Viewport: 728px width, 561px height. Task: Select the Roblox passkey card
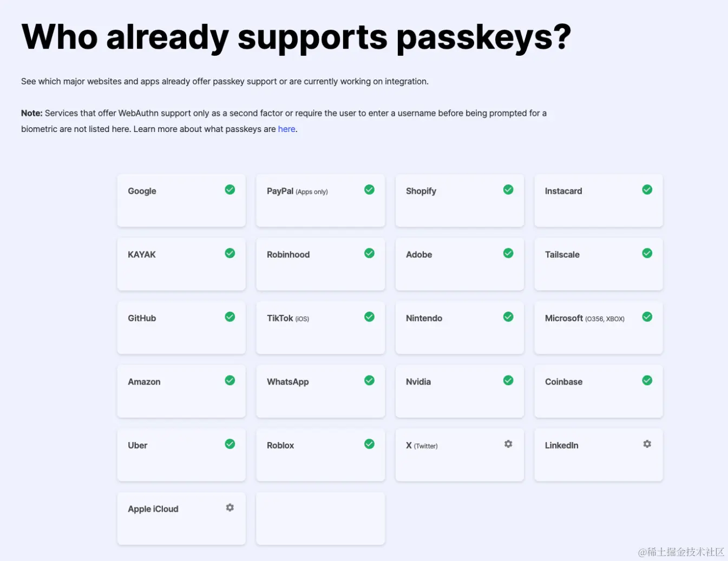320,455
